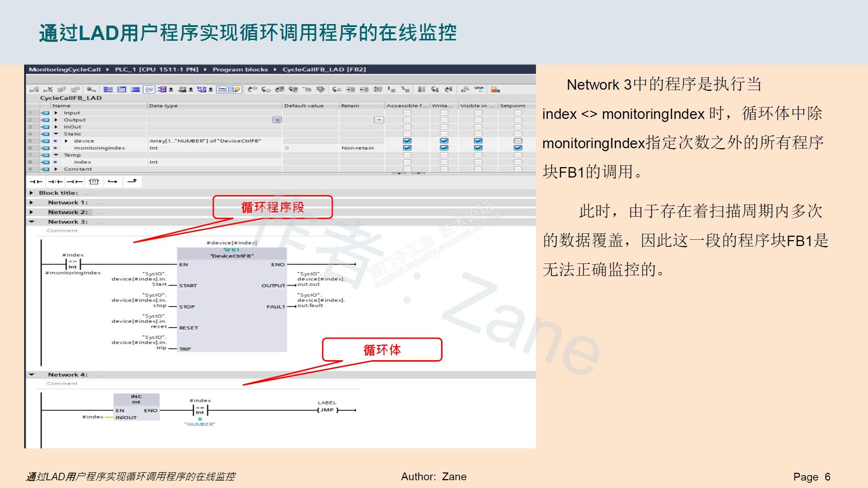Expand the Input section
The width and height of the screenshot is (868, 488).
(56, 113)
